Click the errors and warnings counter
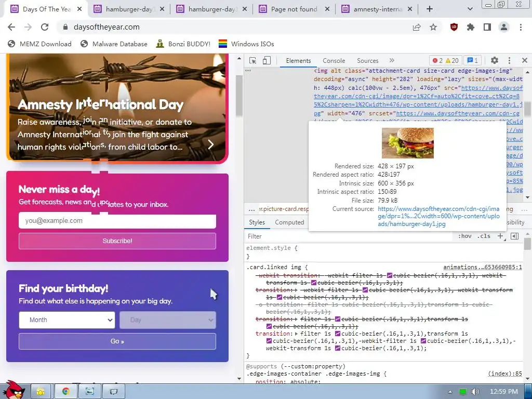 pos(445,60)
